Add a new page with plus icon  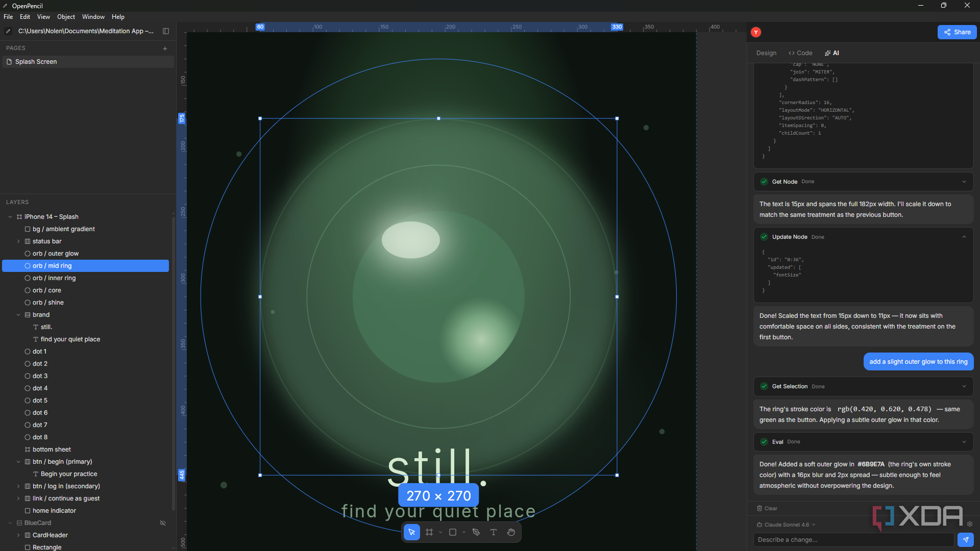click(165, 48)
